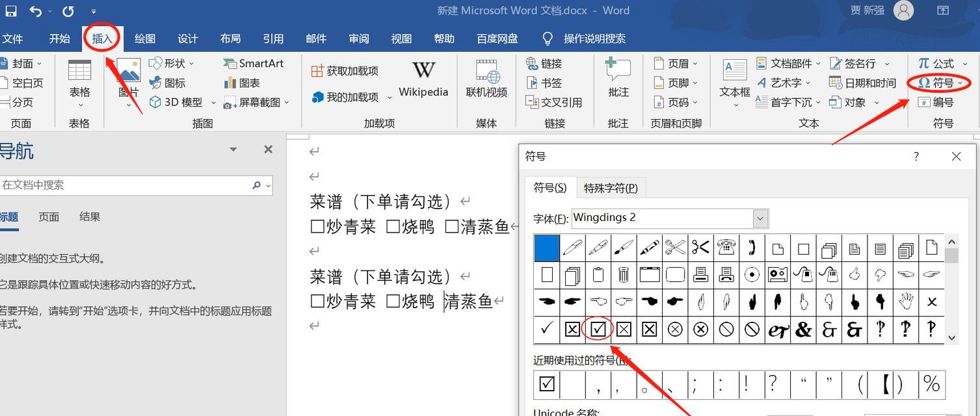Open 艺术字 WordArt dropdown

tap(784, 83)
